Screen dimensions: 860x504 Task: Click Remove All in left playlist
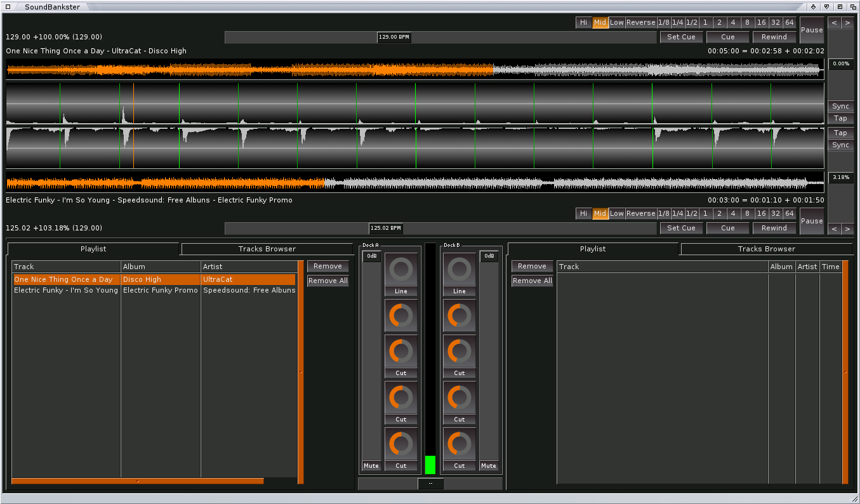click(x=327, y=281)
